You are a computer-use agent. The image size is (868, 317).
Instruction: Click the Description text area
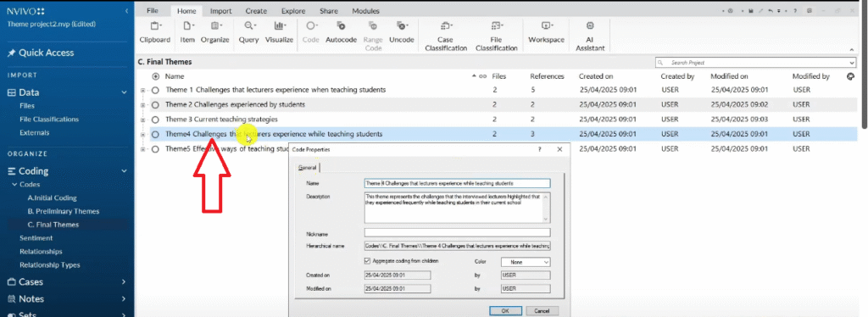tap(457, 208)
